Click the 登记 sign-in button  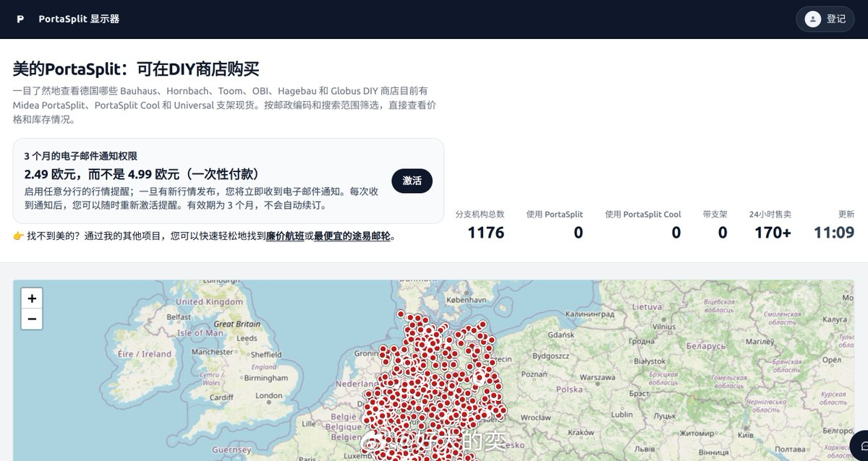825,19
